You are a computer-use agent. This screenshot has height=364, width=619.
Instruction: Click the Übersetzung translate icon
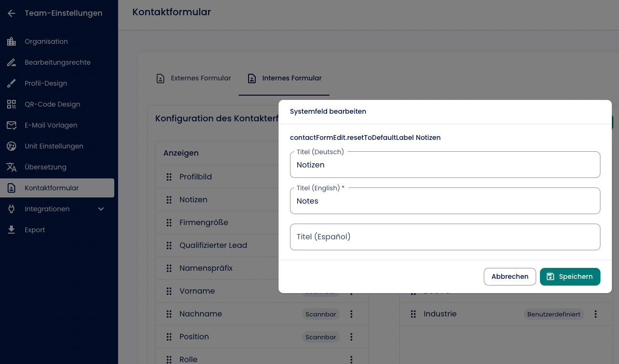point(11,167)
